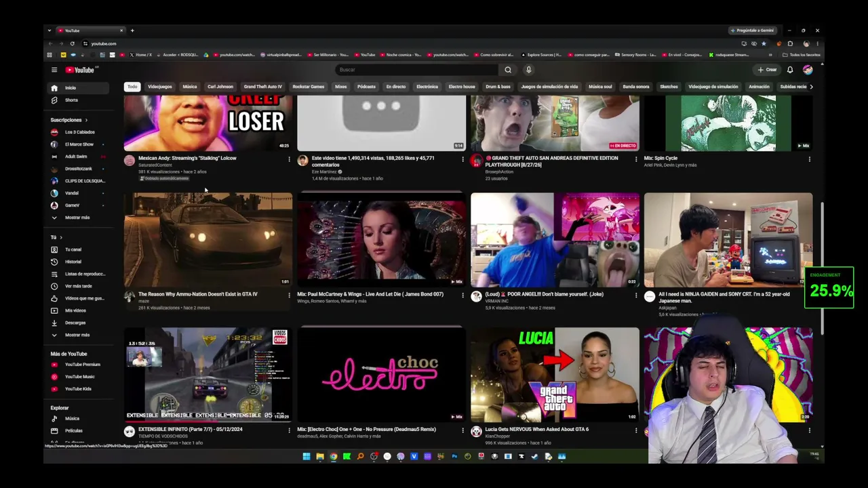Image resolution: width=868 pixels, height=488 pixels.
Task: Open options for Mexican Andy video
Action: (289, 159)
